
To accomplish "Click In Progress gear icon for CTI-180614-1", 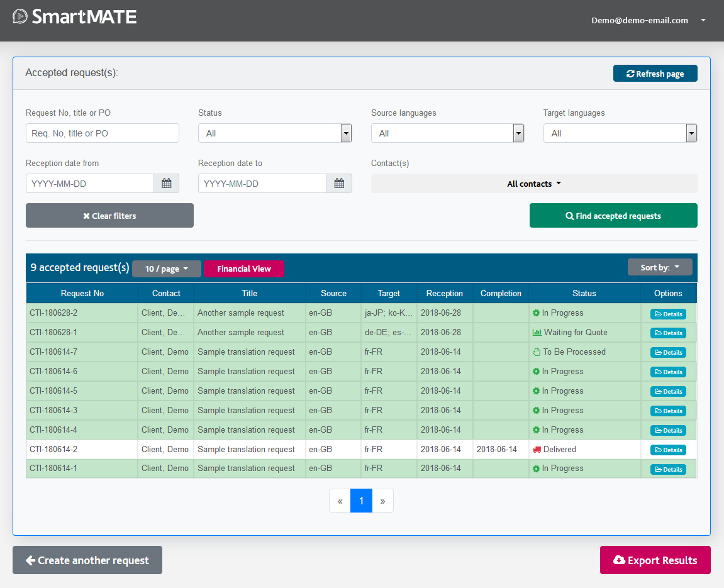I will (x=536, y=469).
